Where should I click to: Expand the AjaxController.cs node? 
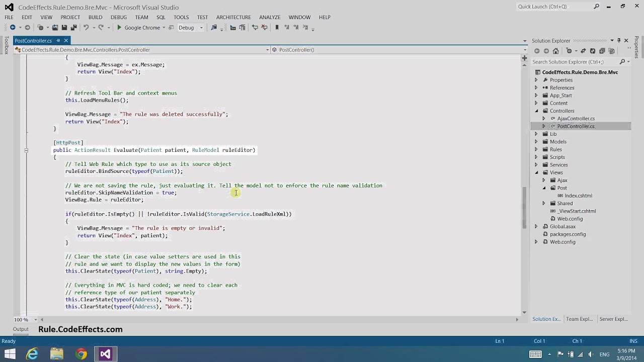pyautogui.click(x=543, y=119)
